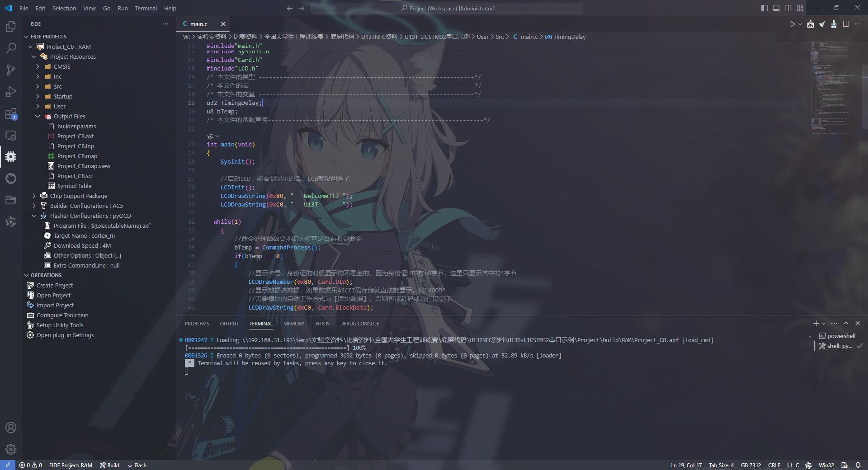Expand the CMSIS folder
The height and width of the screenshot is (470, 868).
click(62, 66)
